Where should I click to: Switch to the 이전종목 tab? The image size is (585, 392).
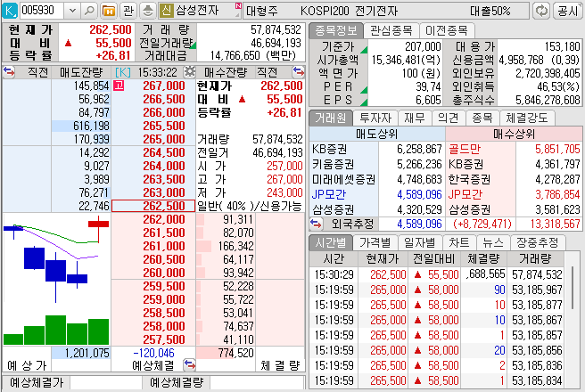pos(447,30)
